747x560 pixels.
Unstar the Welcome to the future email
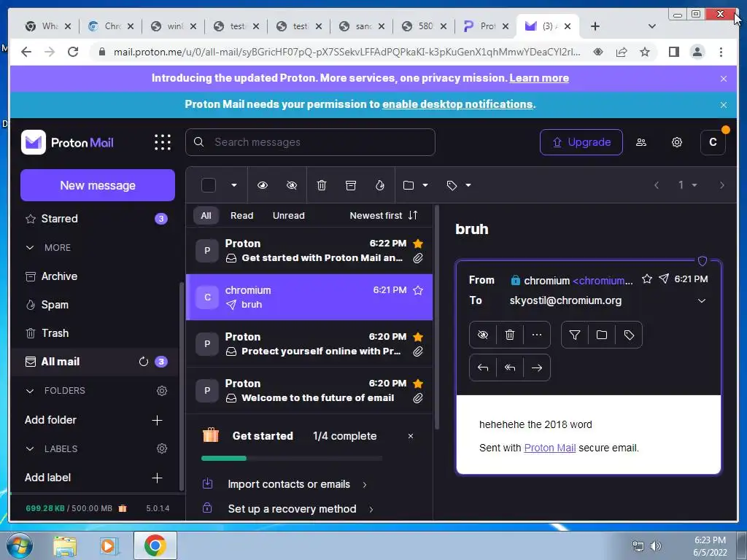[x=418, y=384]
